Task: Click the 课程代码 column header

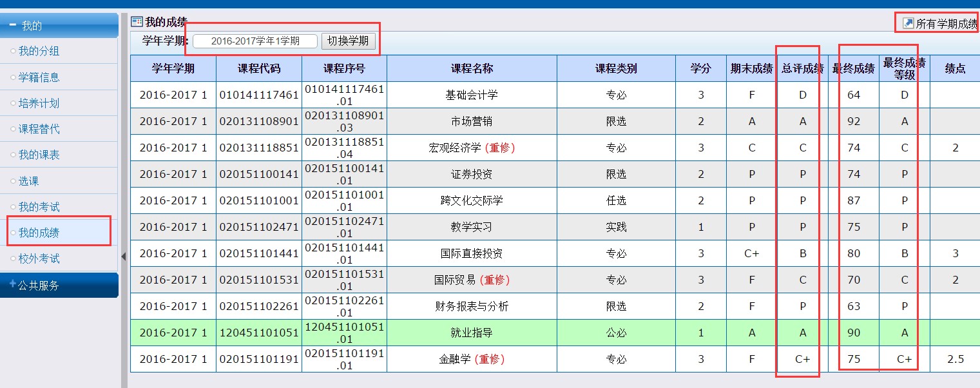Action: pyautogui.click(x=259, y=68)
